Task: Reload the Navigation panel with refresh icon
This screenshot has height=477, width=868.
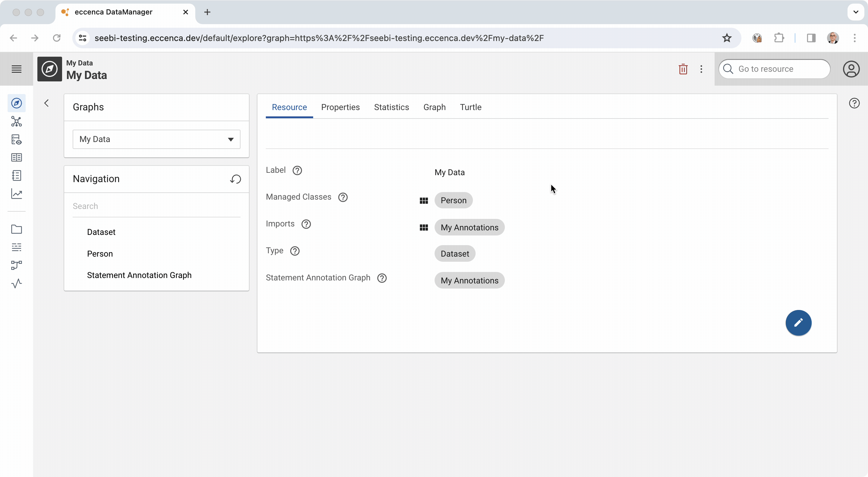Action: (235, 179)
